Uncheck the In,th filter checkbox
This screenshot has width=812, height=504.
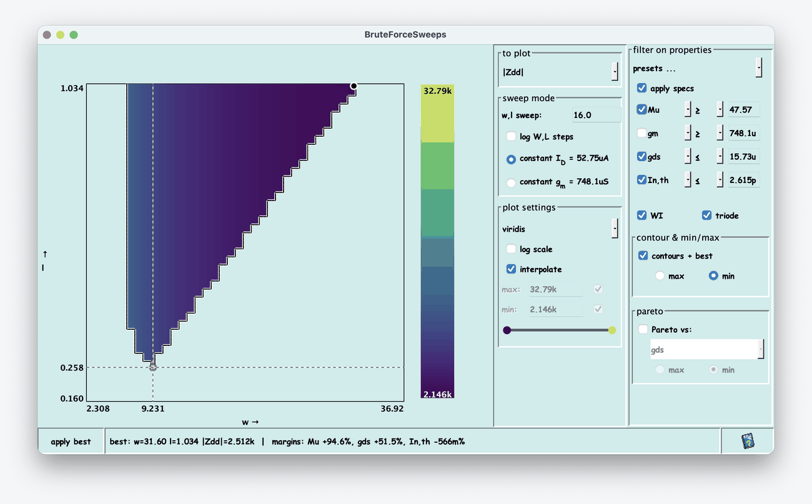tap(641, 180)
